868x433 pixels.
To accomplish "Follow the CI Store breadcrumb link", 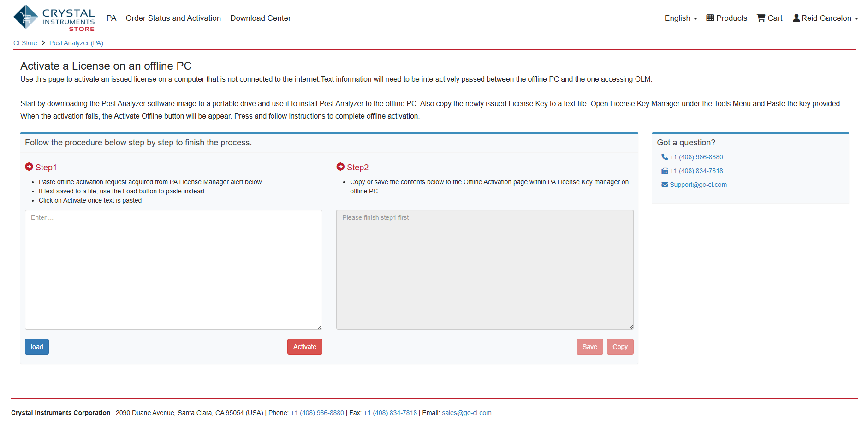I will [x=25, y=43].
